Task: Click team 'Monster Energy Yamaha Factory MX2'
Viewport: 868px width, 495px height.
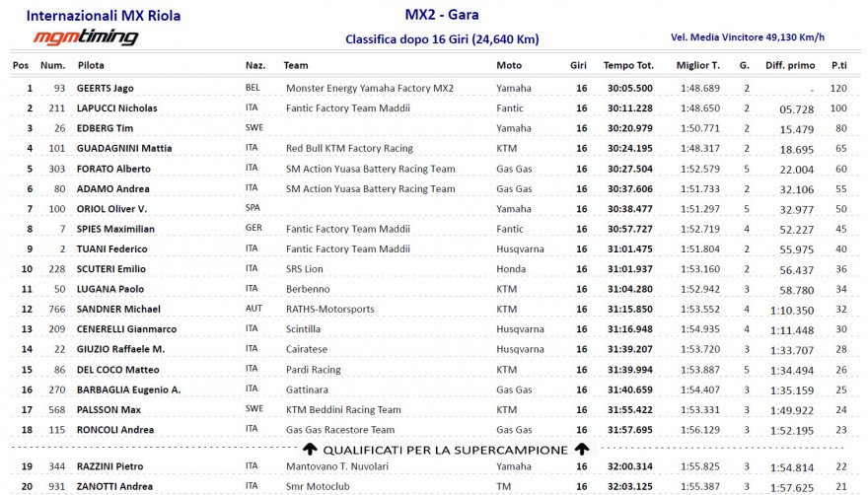Action: 370,88
